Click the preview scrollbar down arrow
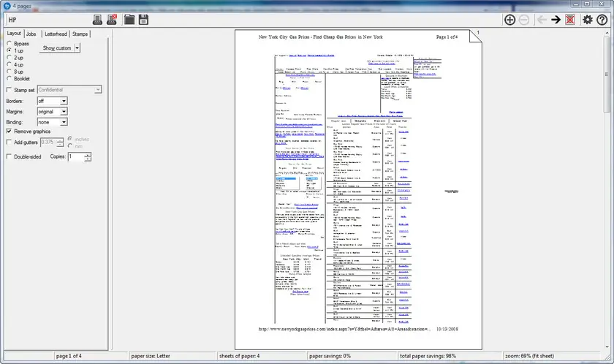Image resolution: width=614 pixels, height=364 pixels. pyautogui.click(x=607, y=346)
